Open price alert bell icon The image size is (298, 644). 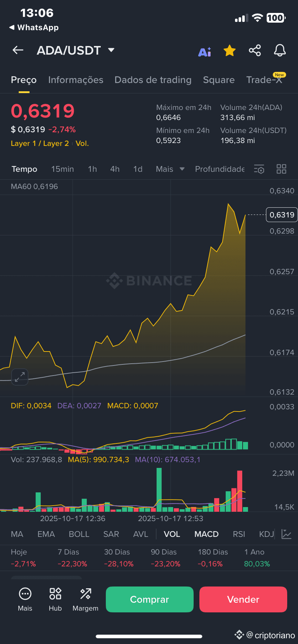(x=280, y=51)
